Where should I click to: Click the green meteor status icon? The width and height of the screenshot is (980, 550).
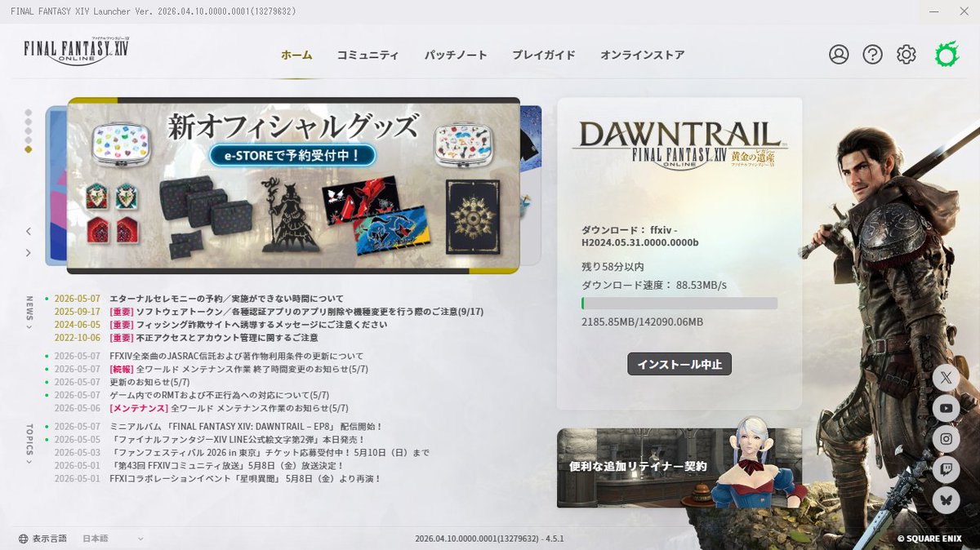946,55
